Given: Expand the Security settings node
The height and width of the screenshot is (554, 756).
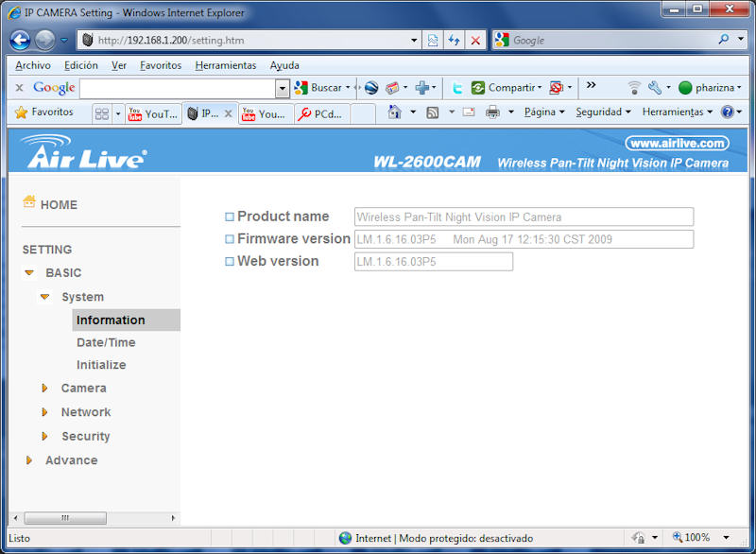Looking at the screenshot, I should pyautogui.click(x=44, y=437).
